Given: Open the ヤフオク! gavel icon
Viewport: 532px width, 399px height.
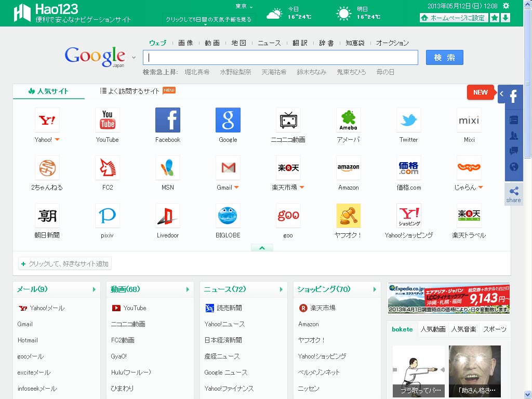Looking at the screenshot, I should point(349,216).
